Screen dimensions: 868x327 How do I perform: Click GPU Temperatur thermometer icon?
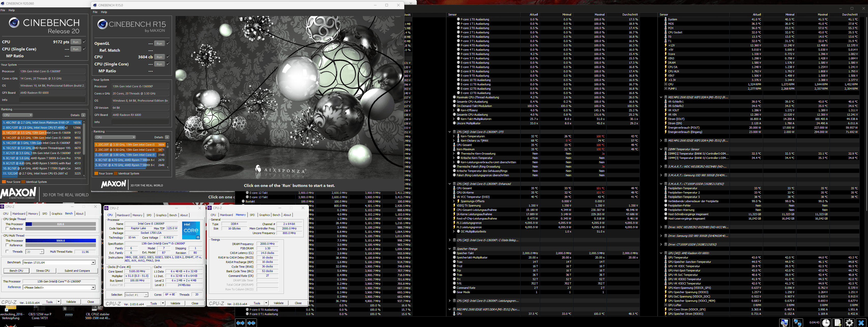point(666,257)
